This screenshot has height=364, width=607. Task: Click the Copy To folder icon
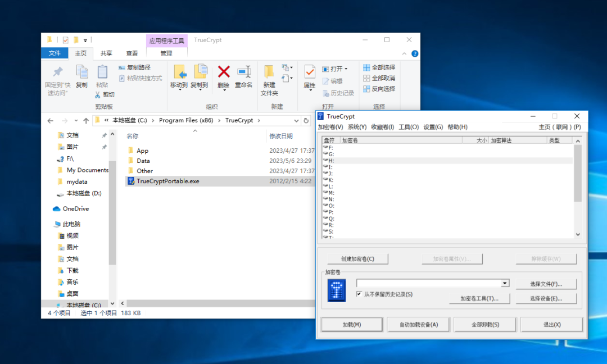[x=200, y=72]
